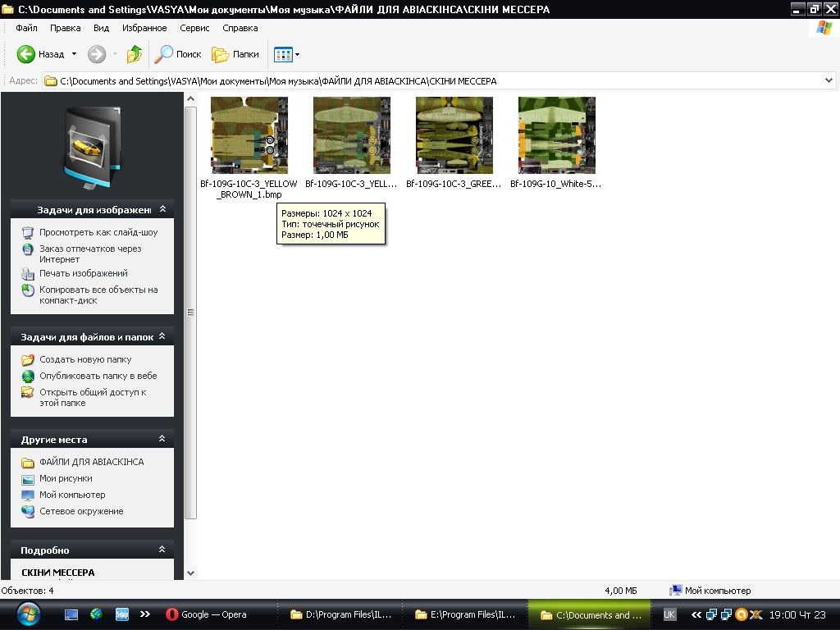Screen dimensions: 840x630
Task: Click Мой компьютер in status bar
Action: coord(710,591)
